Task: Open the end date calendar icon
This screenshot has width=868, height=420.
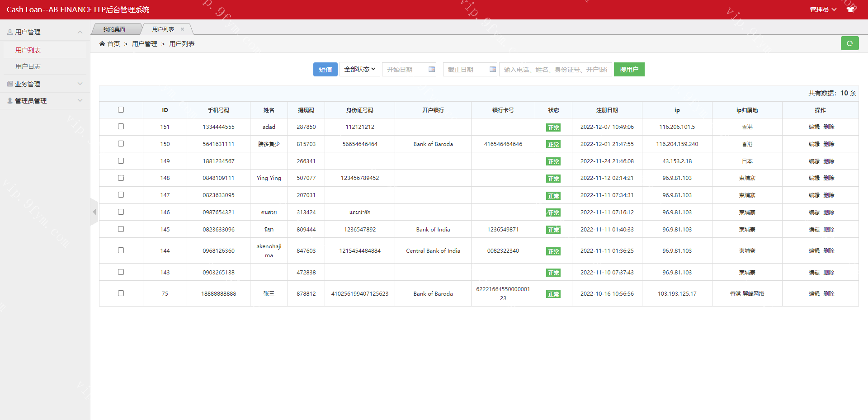Action: click(492, 69)
